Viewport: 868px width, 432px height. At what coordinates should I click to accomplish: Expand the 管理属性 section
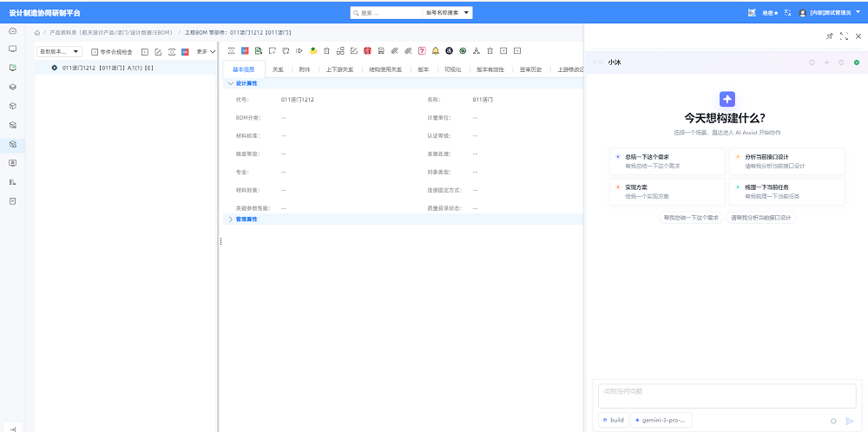pyautogui.click(x=231, y=219)
